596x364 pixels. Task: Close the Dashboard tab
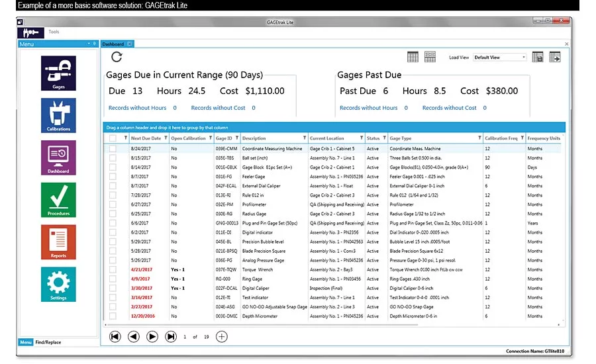point(130,44)
